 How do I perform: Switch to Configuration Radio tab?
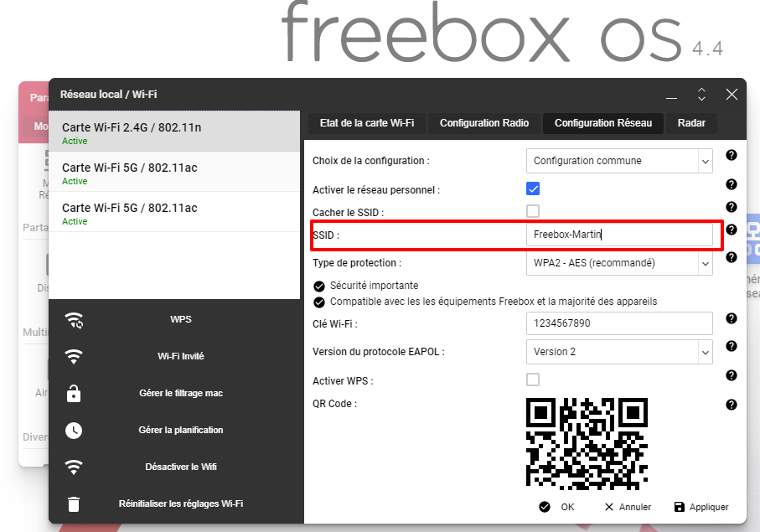484,123
